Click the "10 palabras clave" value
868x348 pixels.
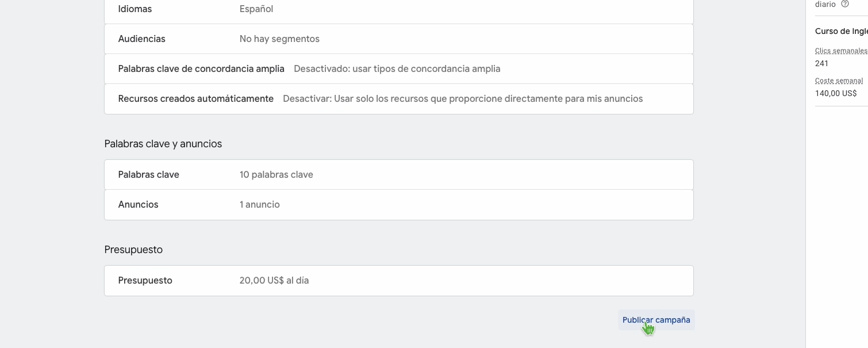click(276, 175)
